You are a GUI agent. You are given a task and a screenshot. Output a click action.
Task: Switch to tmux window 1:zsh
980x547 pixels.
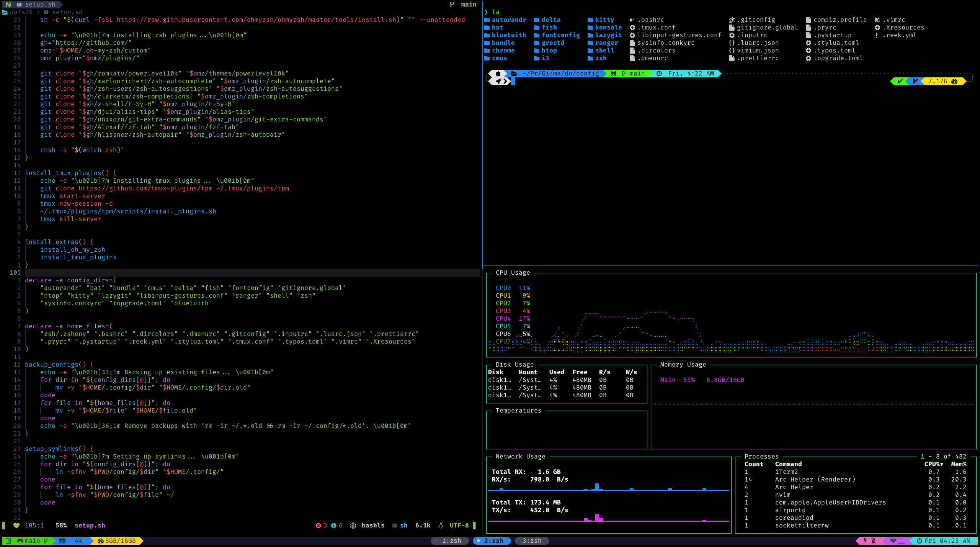click(x=451, y=541)
